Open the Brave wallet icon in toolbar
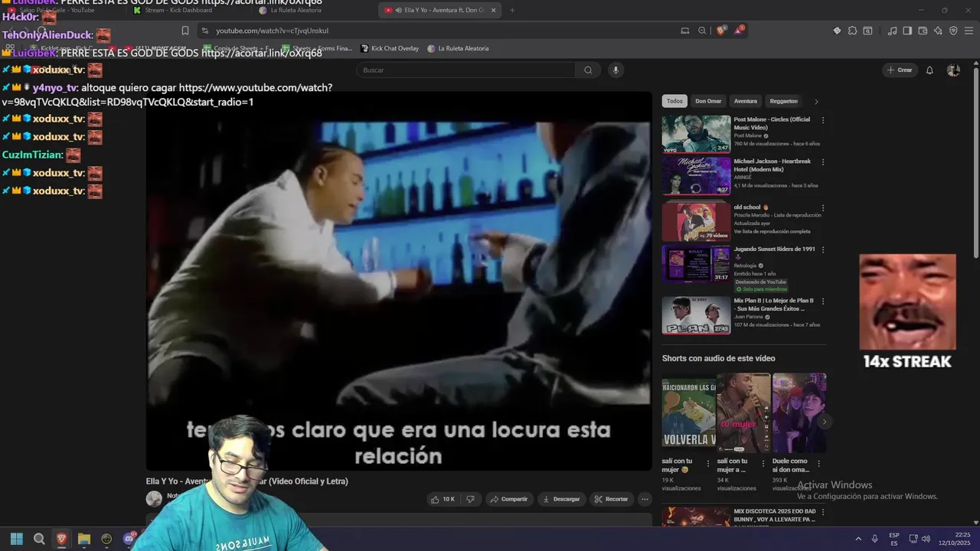The image size is (980, 551). pyautogui.click(x=923, y=31)
